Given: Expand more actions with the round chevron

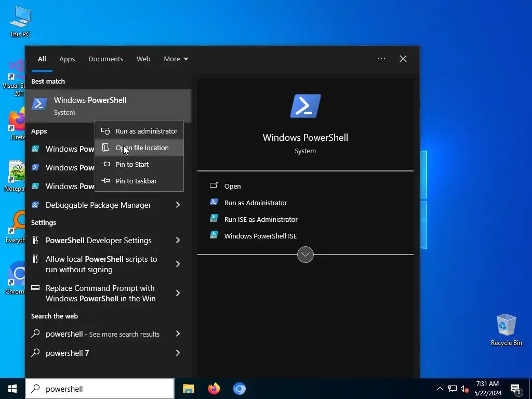Looking at the screenshot, I should click(x=305, y=255).
